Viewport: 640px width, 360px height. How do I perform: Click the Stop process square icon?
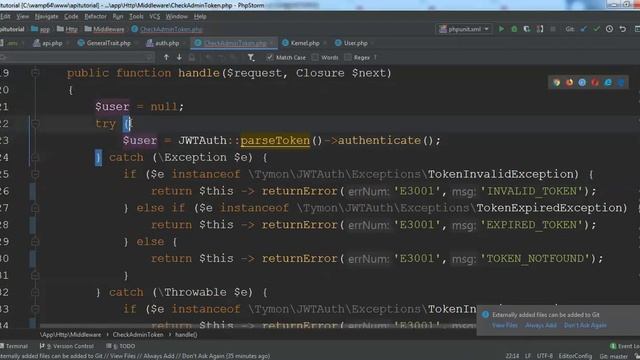pos(553,29)
